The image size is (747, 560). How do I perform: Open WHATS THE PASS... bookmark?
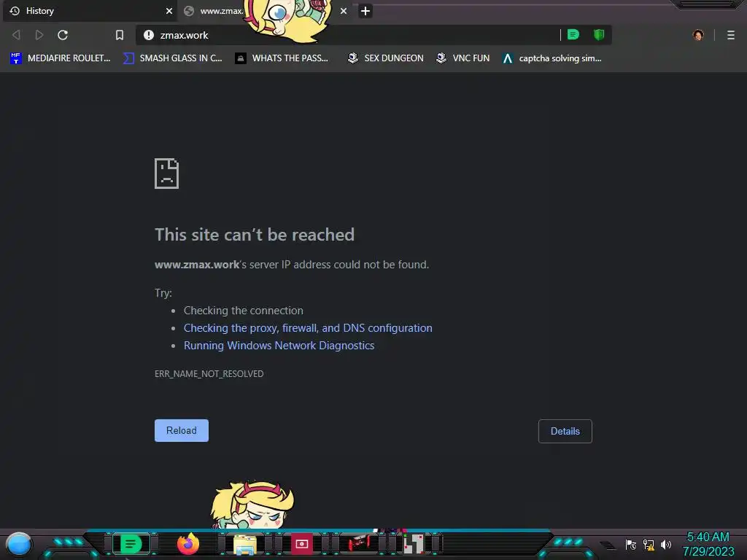tap(282, 58)
